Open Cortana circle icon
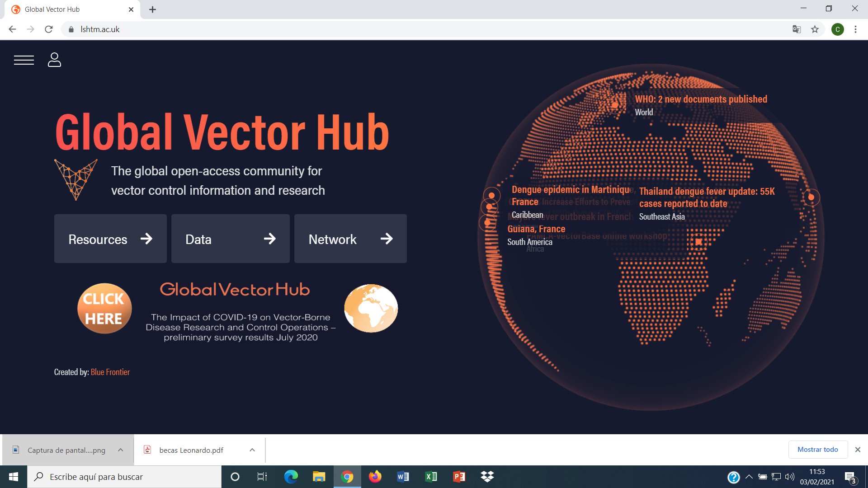868x488 pixels. coord(235,477)
